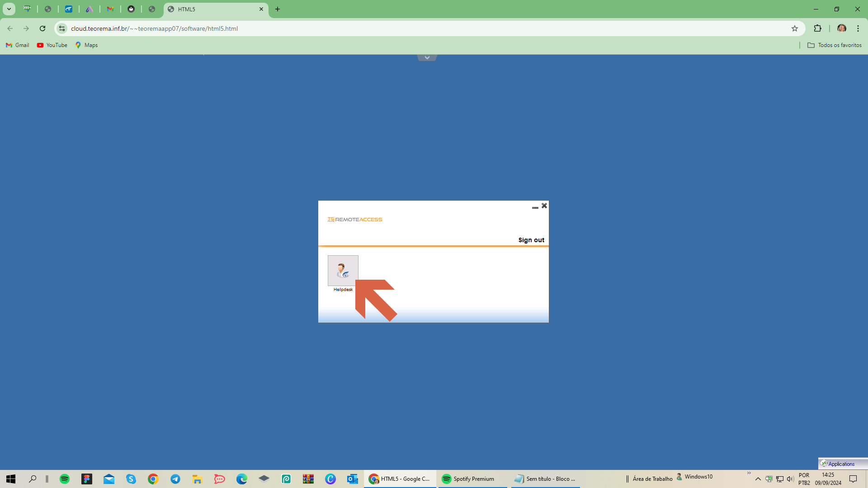Switch to Spotify Premium taskbar window
Image resolution: width=868 pixels, height=488 pixels.
473,479
